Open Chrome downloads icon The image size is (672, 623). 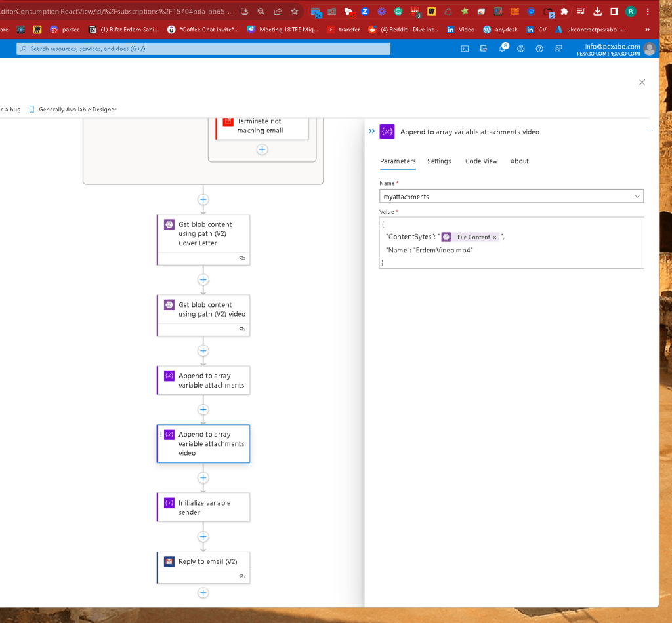click(597, 12)
